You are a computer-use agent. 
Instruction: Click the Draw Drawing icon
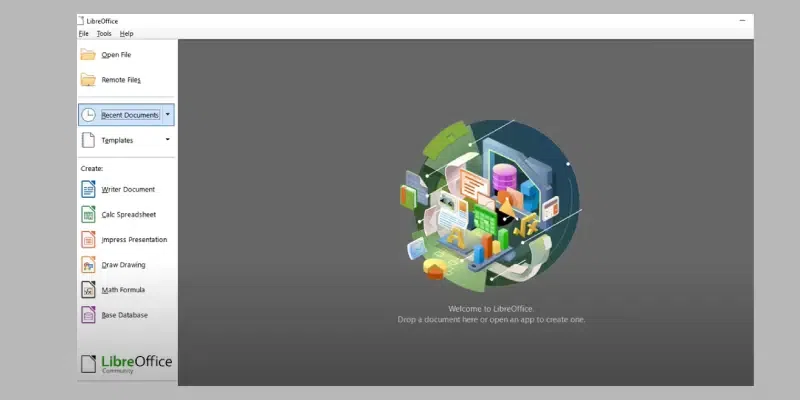pyautogui.click(x=88, y=265)
